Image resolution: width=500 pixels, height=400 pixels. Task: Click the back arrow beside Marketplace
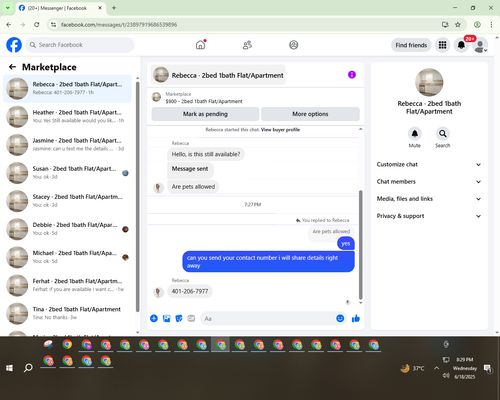[12, 67]
